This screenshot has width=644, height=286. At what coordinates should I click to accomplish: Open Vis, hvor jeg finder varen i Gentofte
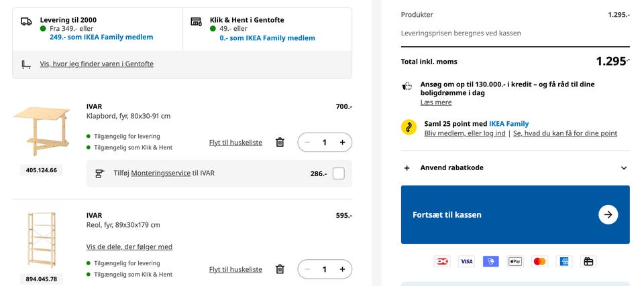click(x=97, y=64)
